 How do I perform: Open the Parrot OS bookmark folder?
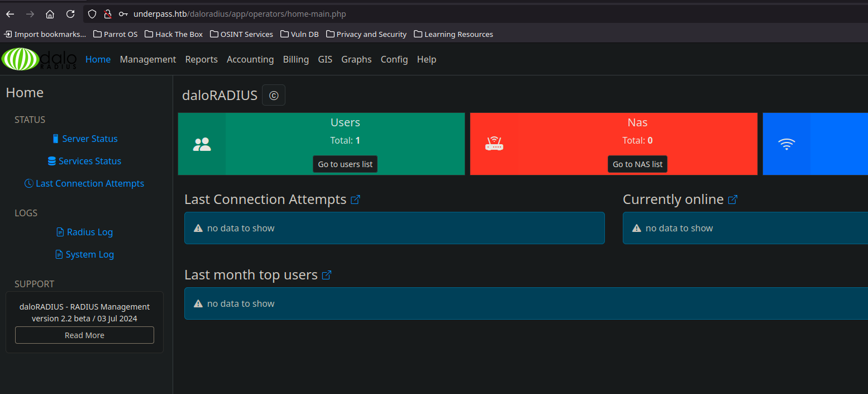tap(115, 34)
